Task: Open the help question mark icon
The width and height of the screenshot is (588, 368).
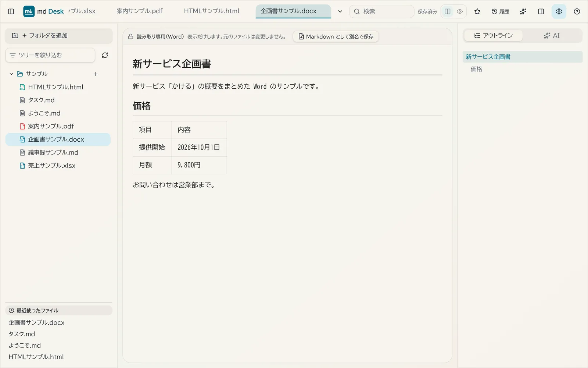Action: (577, 11)
